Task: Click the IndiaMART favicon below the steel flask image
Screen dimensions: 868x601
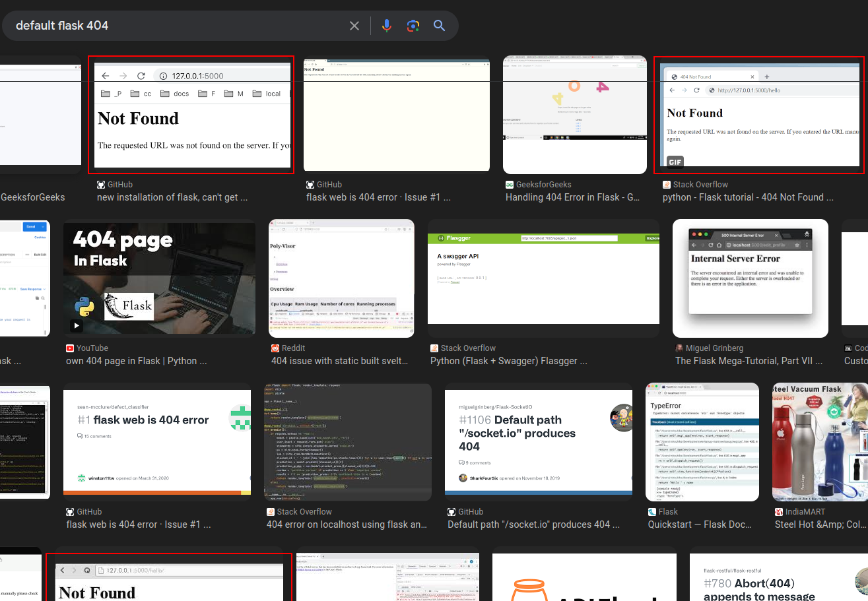Action: click(779, 512)
